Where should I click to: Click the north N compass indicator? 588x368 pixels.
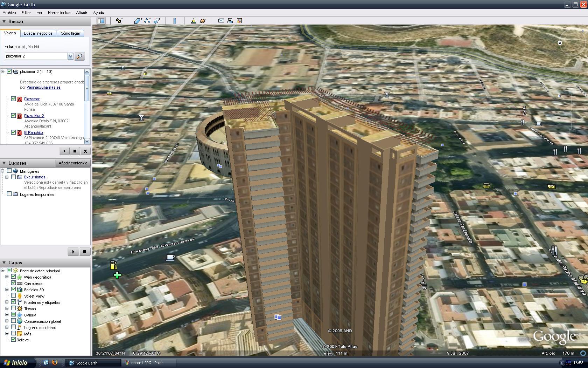tap(560, 43)
